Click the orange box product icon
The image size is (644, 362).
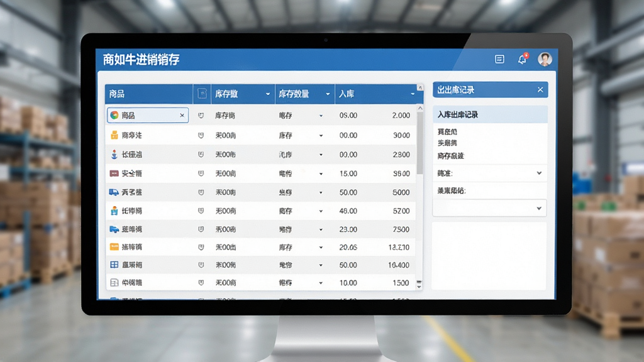pyautogui.click(x=114, y=135)
